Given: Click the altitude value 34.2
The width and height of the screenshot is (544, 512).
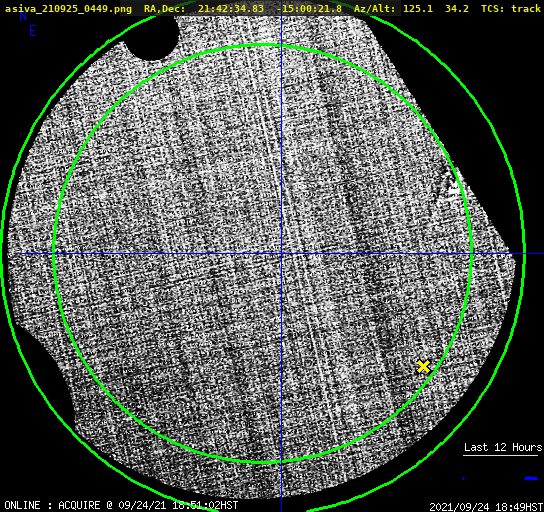Looking at the screenshot, I should point(457,8).
